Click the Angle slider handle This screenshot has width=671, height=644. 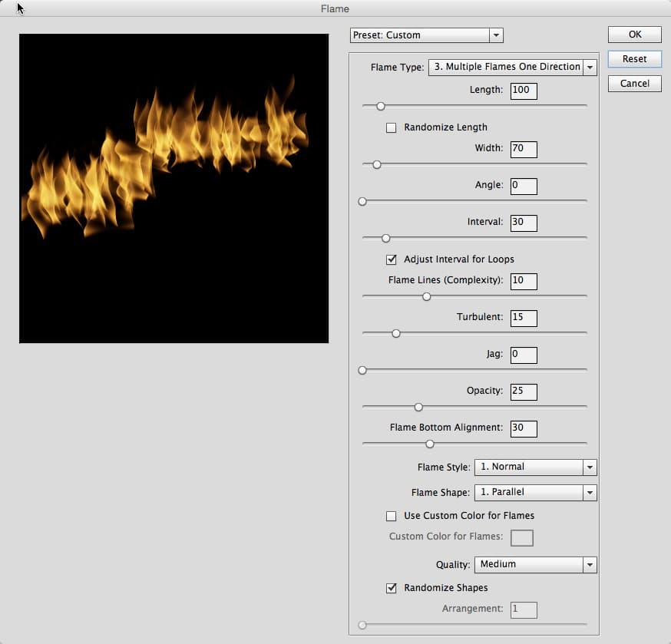click(x=362, y=201)
